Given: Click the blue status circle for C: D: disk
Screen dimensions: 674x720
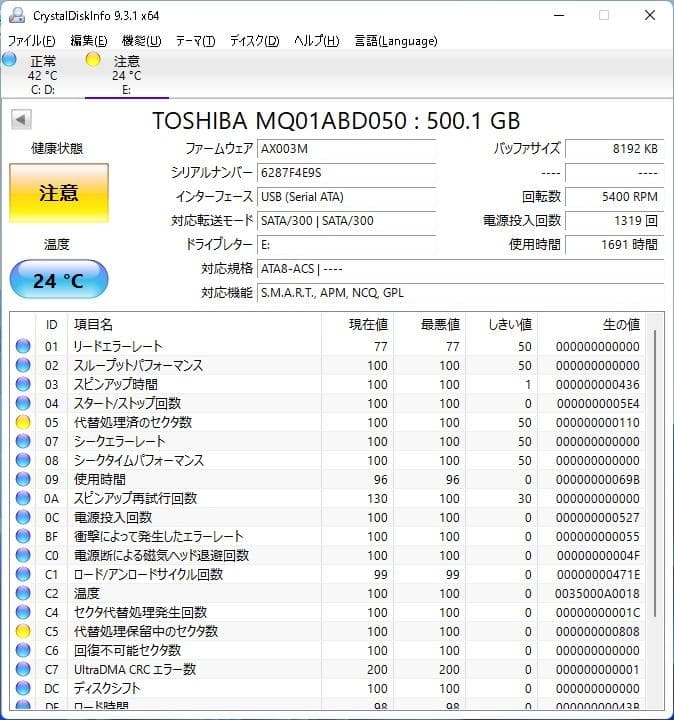Looking at the screenshot, I should click(9, 60).
